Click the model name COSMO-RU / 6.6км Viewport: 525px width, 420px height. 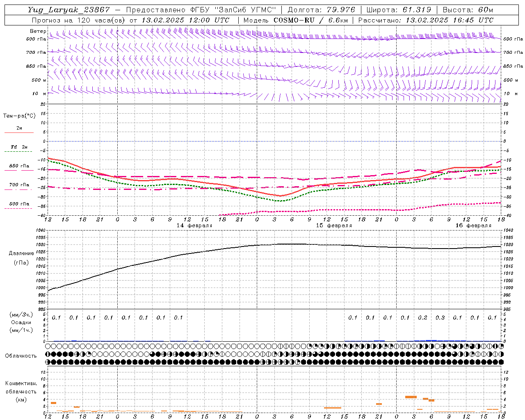(310, 20)
